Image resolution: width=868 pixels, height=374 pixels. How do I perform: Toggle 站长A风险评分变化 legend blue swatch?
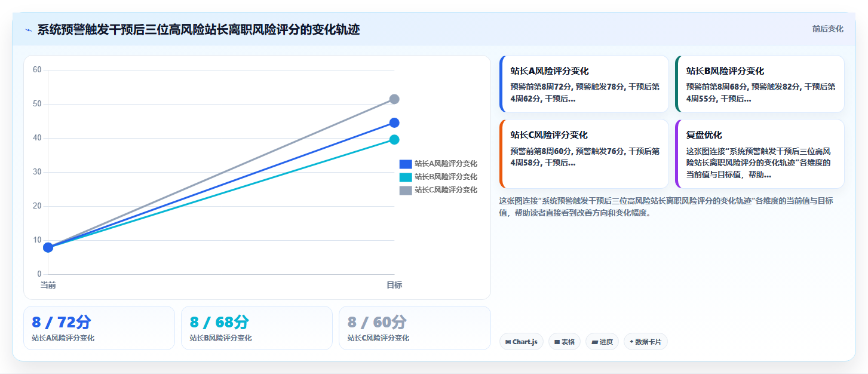(406, 164)
